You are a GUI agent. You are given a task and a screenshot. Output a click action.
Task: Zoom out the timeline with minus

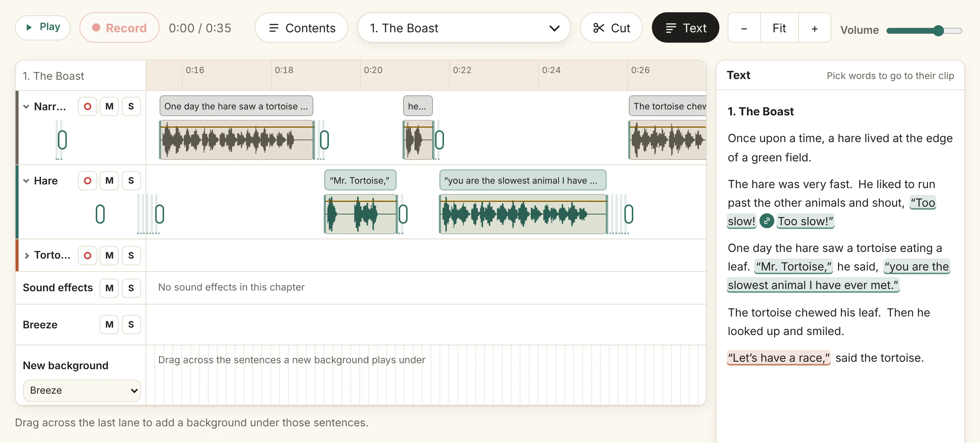[x=744, y=28]
